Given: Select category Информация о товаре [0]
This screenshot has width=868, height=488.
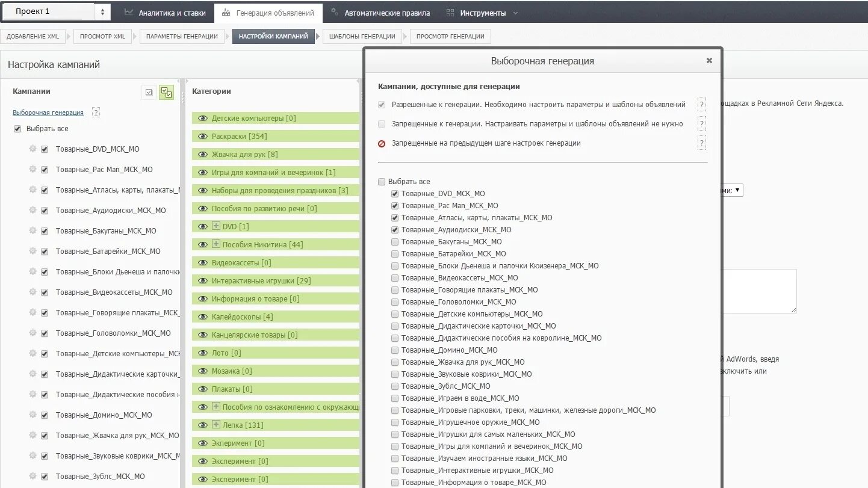Looking at the screenshot, I should point(276,299).
